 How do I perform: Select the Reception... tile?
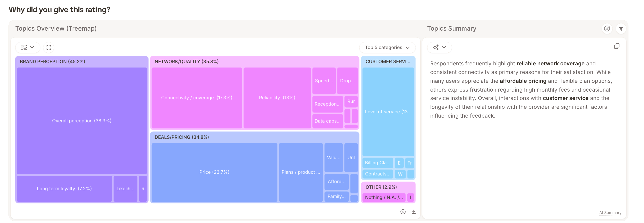point(327,104)
